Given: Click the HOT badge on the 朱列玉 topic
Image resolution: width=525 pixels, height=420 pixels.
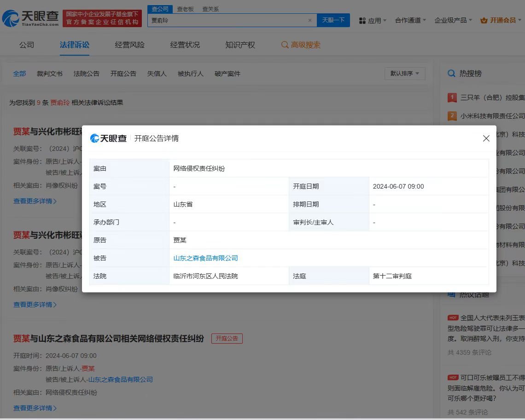Looking at the screenshot, I should pos(453,317).
